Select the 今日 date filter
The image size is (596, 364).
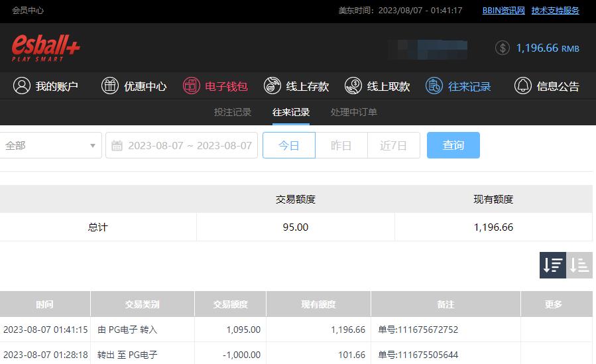289,145
